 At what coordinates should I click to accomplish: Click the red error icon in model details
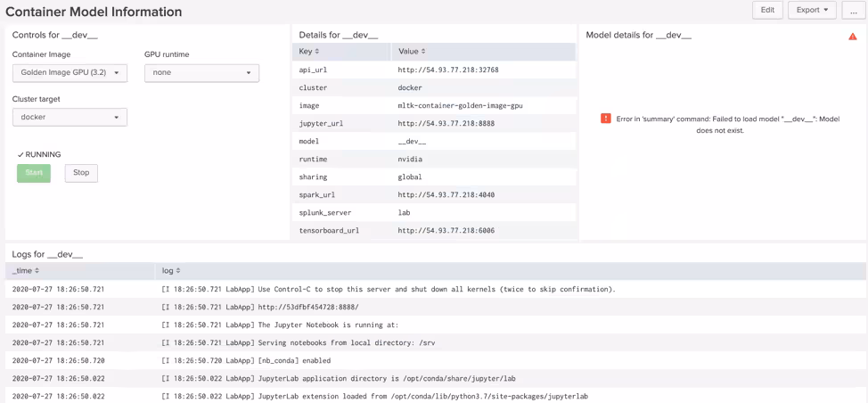point(605,119)
